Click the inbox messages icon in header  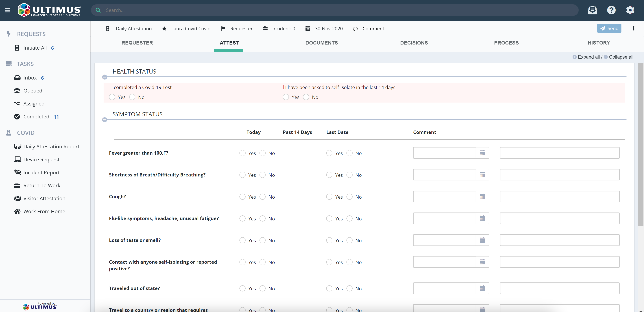pos(592,10)
